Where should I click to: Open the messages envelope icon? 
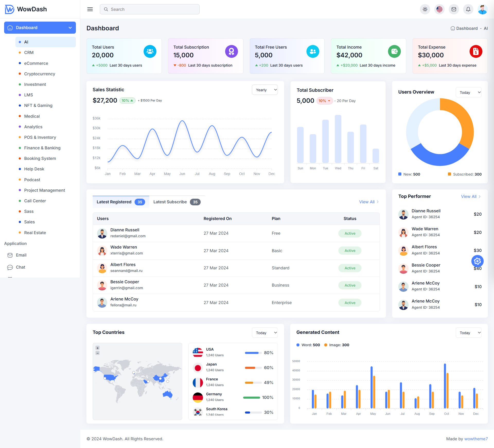pyautogui.click(x=454, y=9)
